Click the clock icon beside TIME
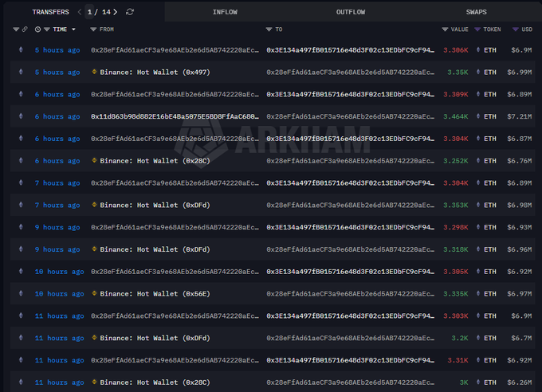Viewport: 542px width, 392px height. (x=37, y=29)
